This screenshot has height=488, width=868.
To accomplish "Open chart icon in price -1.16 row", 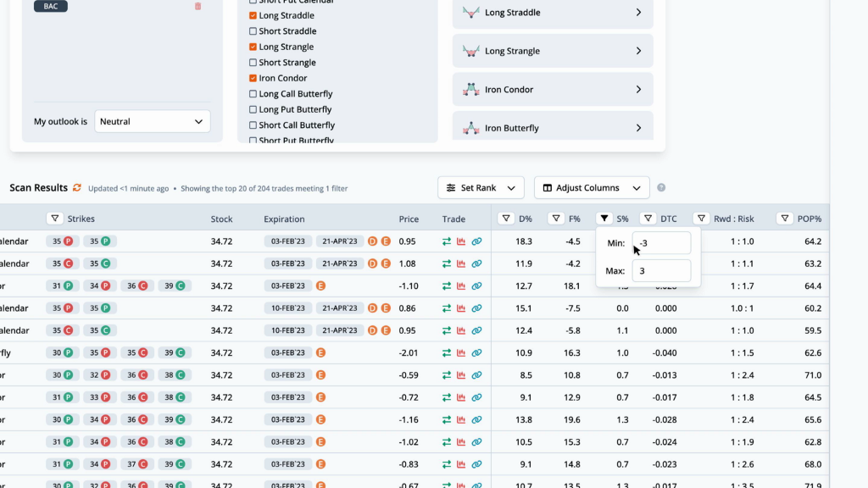I will point(461,419).
